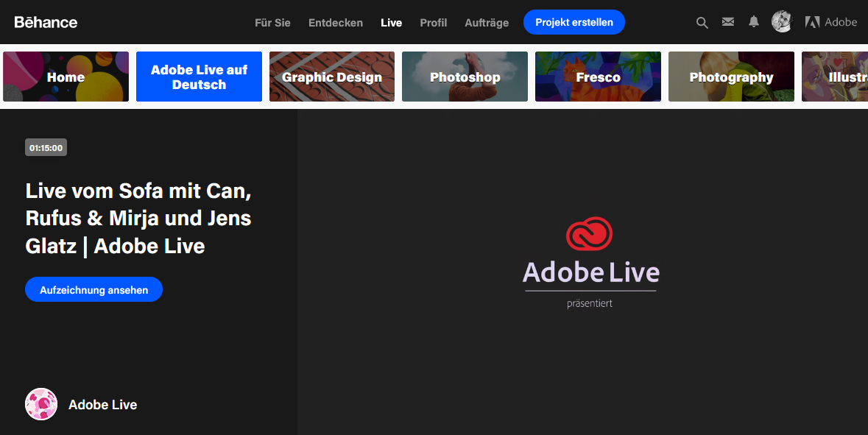Click the Behance logo

coord(46,22)
